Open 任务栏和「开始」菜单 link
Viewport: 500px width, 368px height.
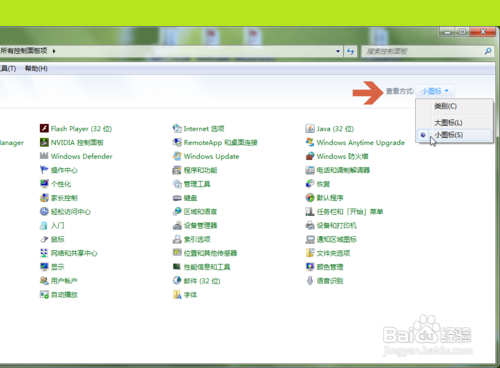350,211
